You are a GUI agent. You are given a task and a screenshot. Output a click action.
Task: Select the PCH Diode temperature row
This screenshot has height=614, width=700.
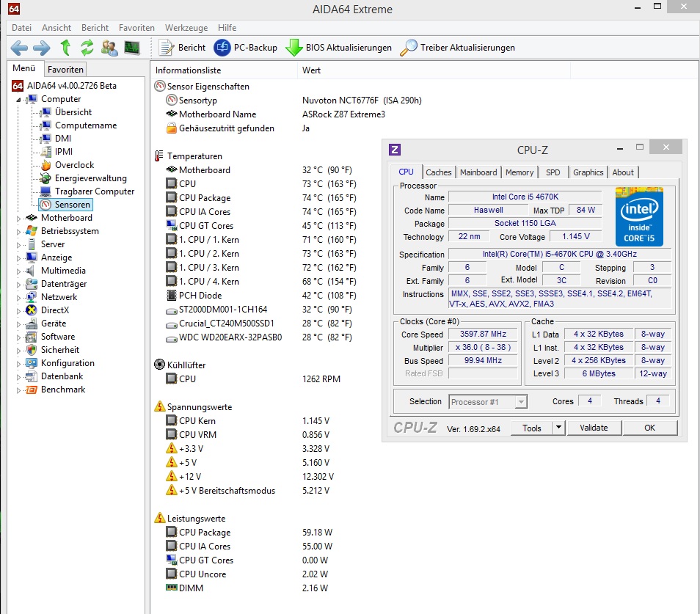tap(260, 296)
